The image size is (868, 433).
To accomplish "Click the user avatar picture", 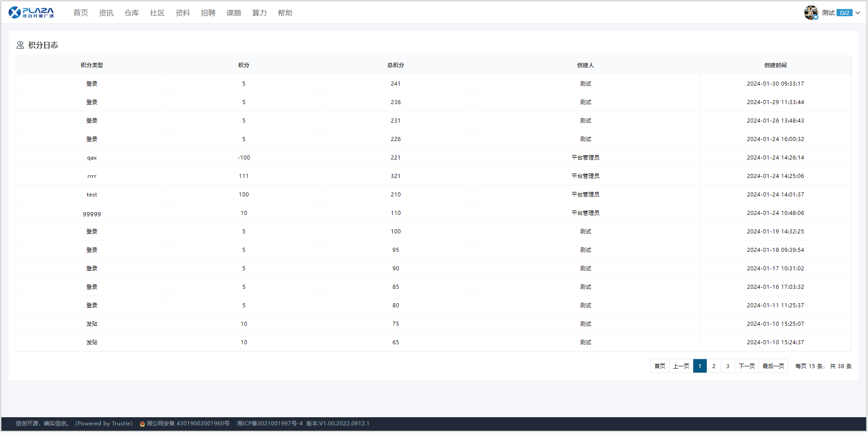I will [811, 13].
